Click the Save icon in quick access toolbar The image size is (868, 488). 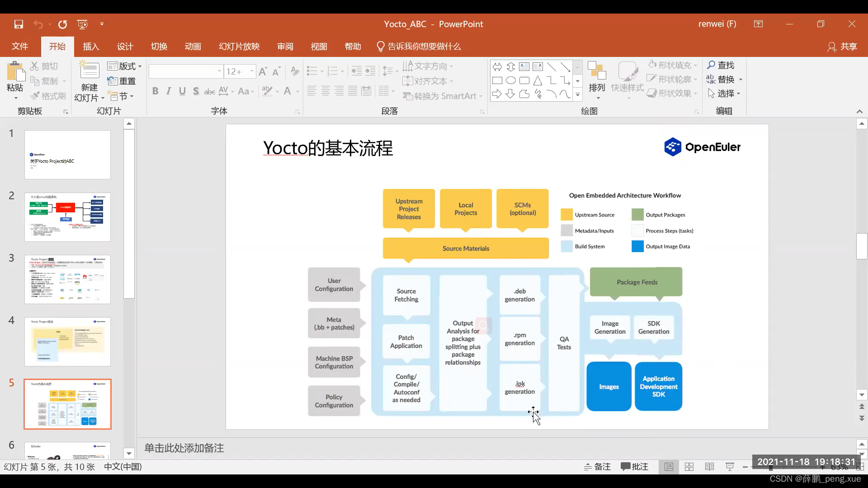[19, 24]
